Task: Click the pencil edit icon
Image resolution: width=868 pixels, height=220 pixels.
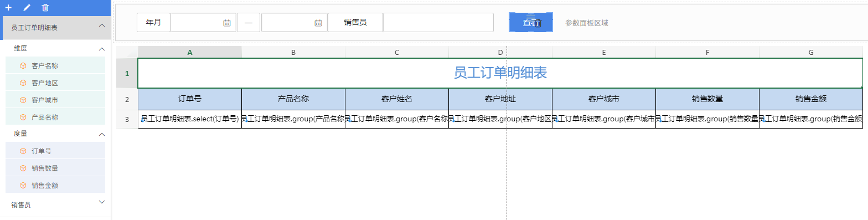Action: [x=27, y=8]
